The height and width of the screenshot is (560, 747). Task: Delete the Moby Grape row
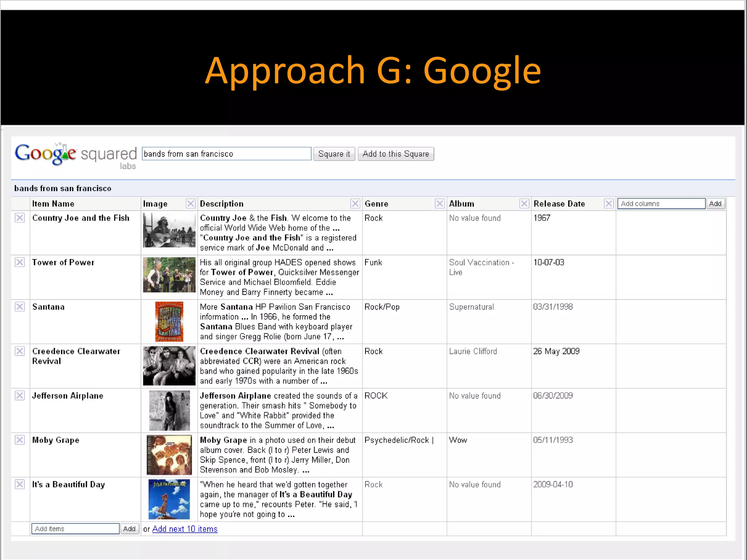pos(20,440)
